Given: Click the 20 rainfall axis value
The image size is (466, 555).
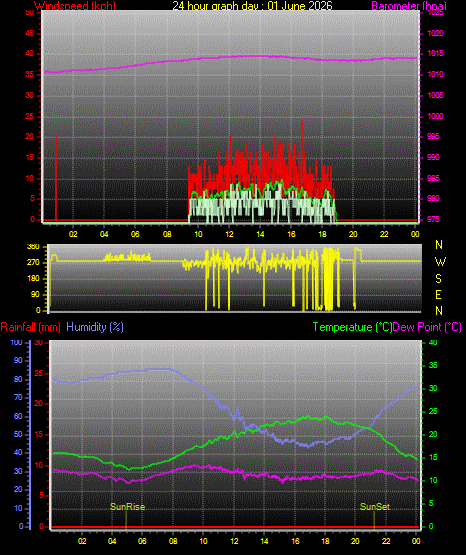Looking at the screenshot, I should point(39,404).
